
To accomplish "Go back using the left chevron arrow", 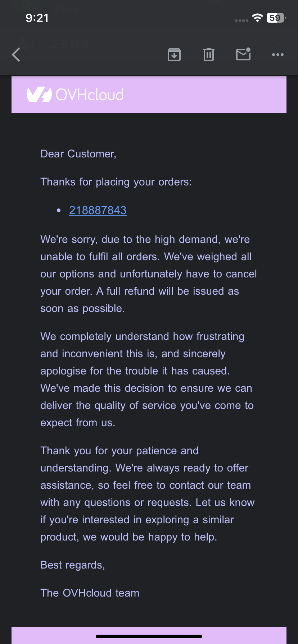I will (16, 55).
